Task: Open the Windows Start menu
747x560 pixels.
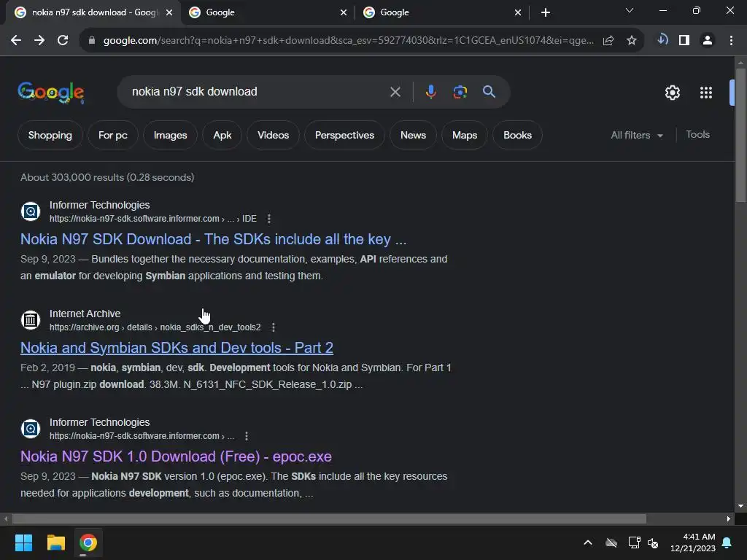Action: (x=23, y=542)
